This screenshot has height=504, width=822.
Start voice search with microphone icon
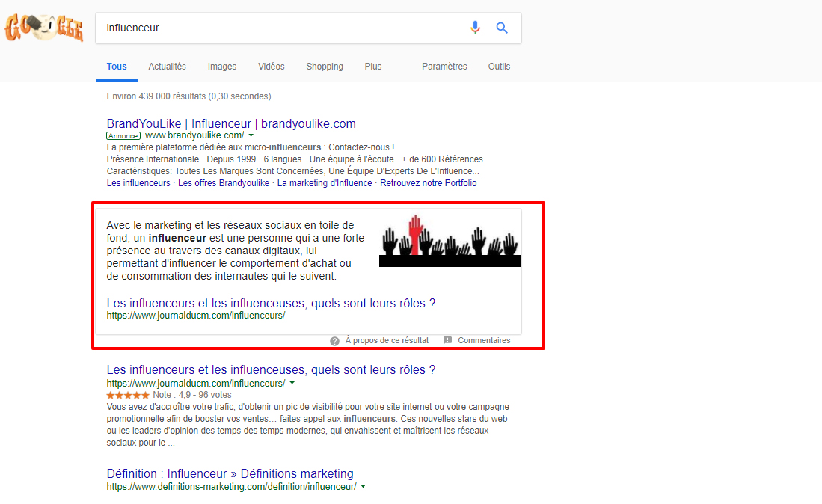(x=475, y=28)
